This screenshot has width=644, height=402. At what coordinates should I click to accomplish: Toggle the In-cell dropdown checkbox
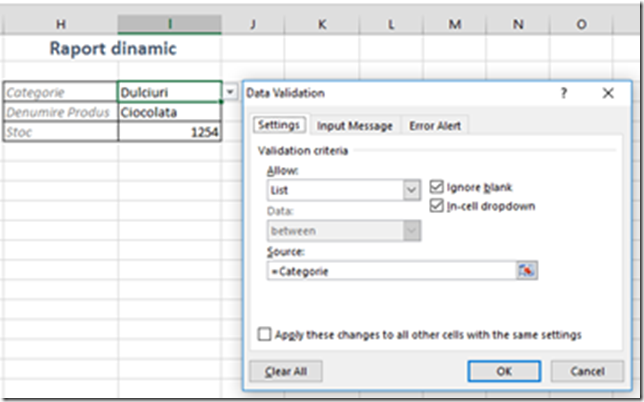[x=436, y=206]
